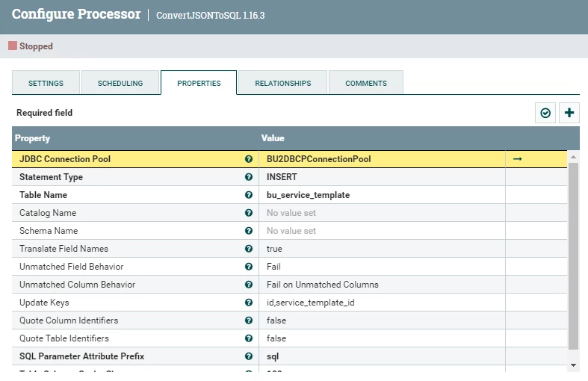Screen dimensions: 588x381
Task: Add a new property with plus button
Action: [569, 113]
